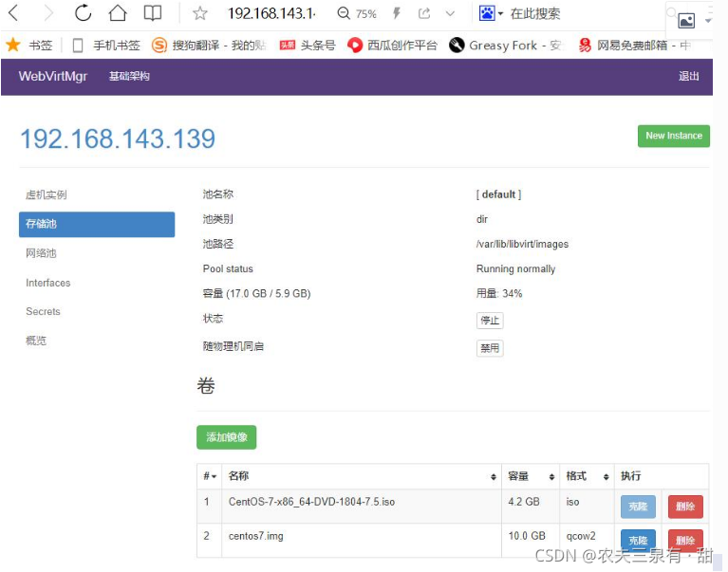Open Interfaces sidebar item
This screenshot has width=728, height=572.
coord(47,283)
